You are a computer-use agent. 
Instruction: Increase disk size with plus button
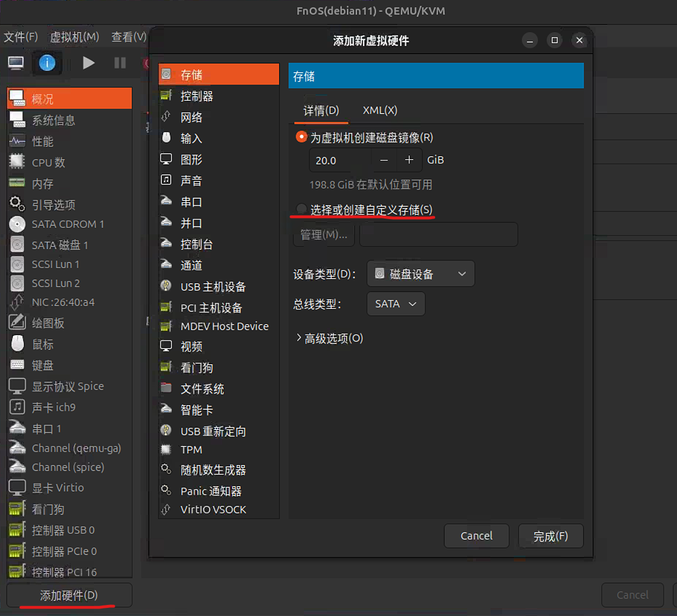(409, 160)
